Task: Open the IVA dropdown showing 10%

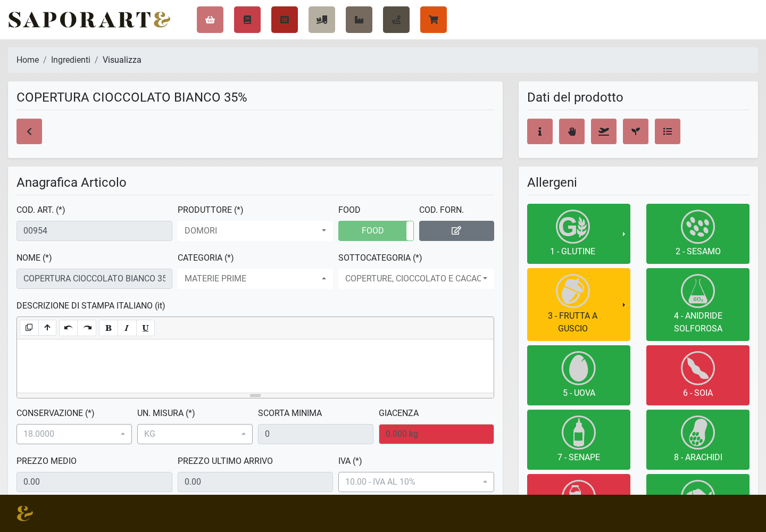Action: (416, 482)
